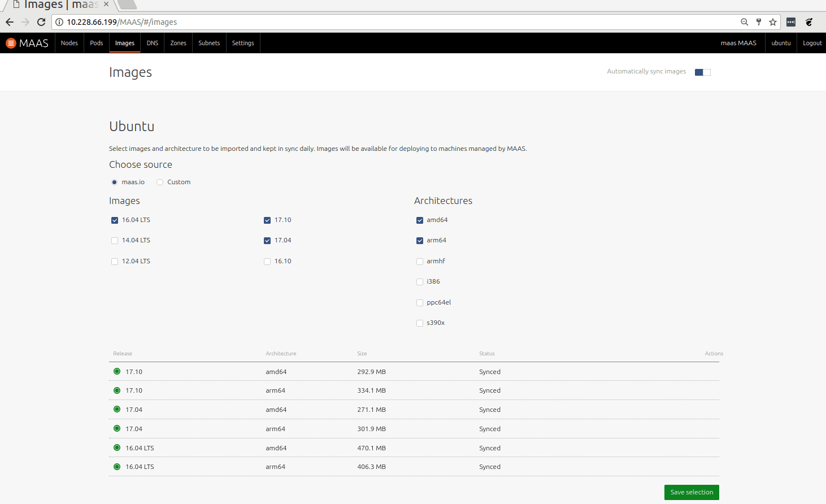Screen dimensions: 826x504
Task: Open the Pods menu item
Action: (97, 43)
